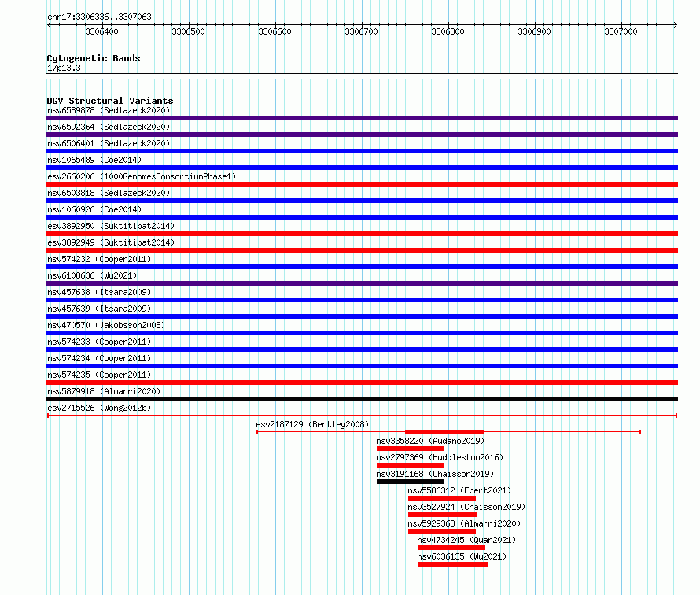Click the black bar under nsv5879918
Viewport: 700px width, 595px height.
362,399
